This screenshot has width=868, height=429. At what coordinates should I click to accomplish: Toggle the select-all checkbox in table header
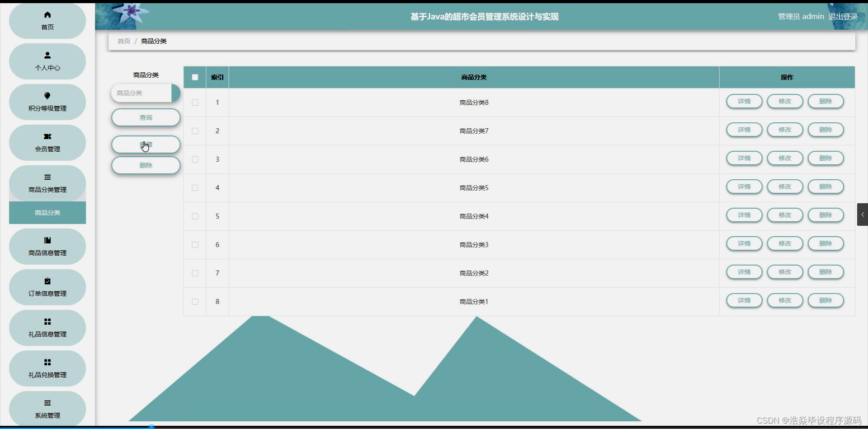[195, 77]
